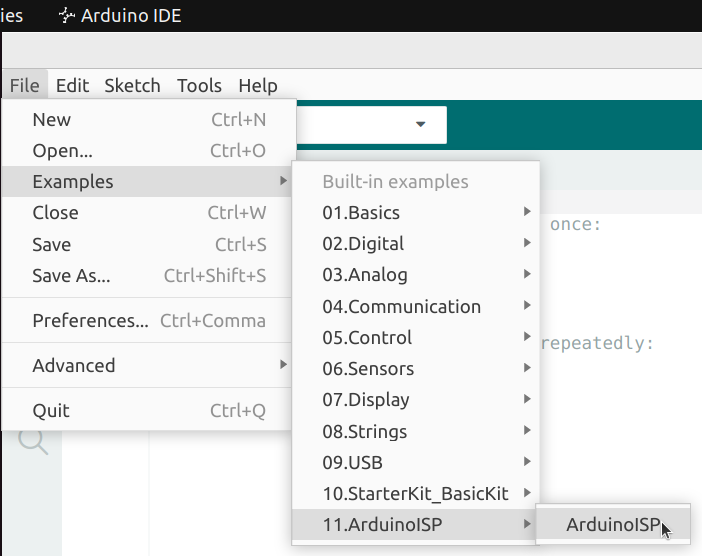
Task: Open the Tools menu
Action: [199, 85]
